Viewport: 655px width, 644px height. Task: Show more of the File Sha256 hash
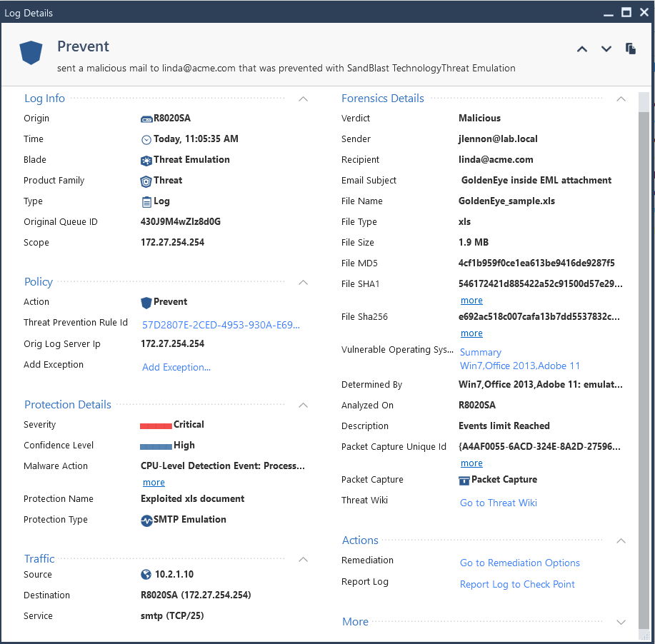[471, 333]
